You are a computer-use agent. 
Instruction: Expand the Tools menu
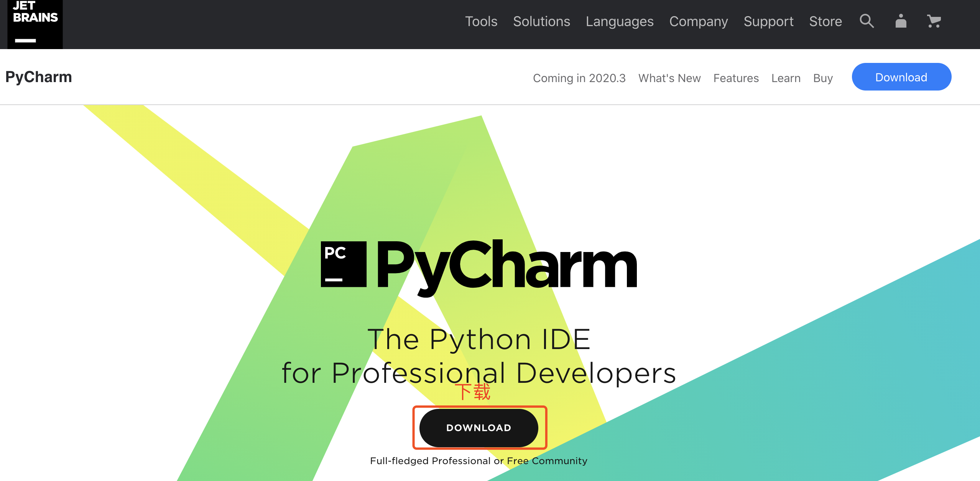point(481,21)
